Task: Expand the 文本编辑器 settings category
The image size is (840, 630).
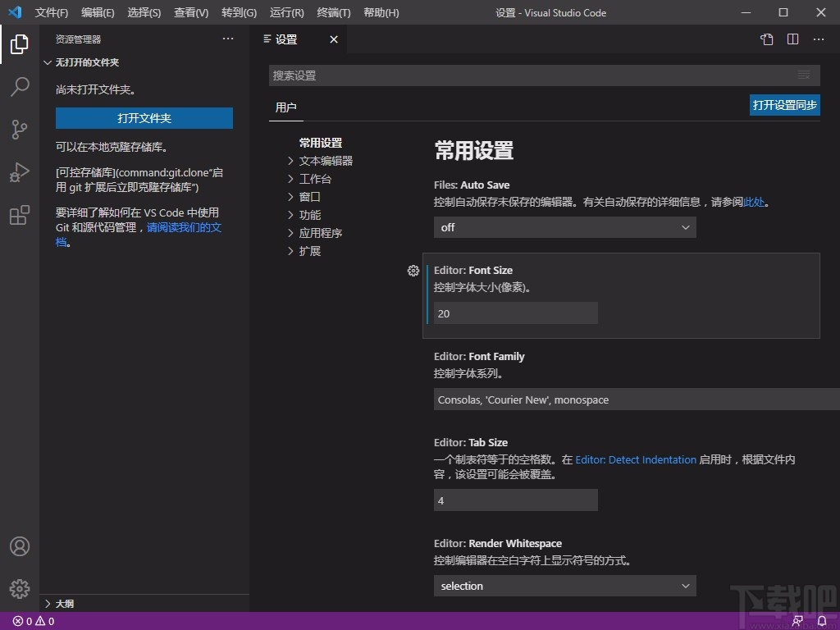Action: tap(321, 161)
